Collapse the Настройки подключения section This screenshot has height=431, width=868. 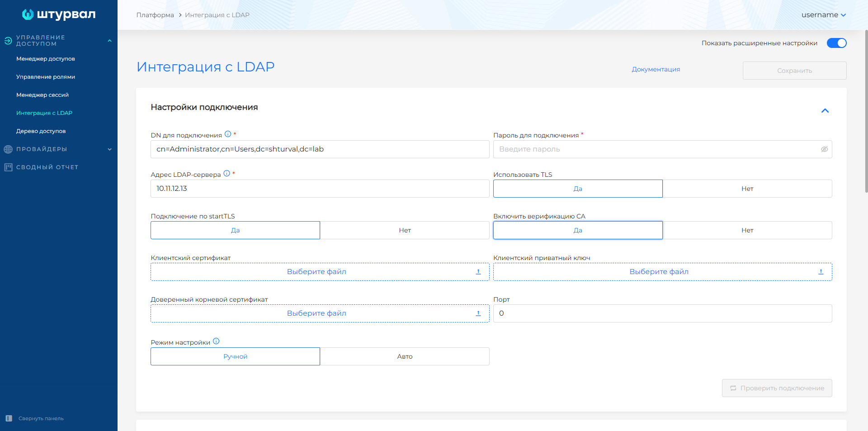point(825,111)
